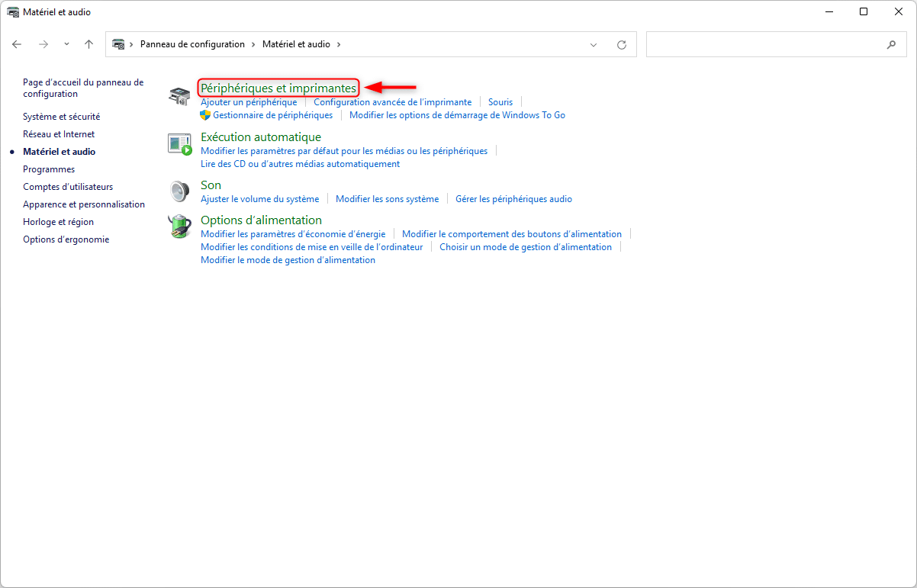Click the Matériel et audio breadcrumb
The width and height of the screenshot is (917, 588).
(x=296, y=44)
